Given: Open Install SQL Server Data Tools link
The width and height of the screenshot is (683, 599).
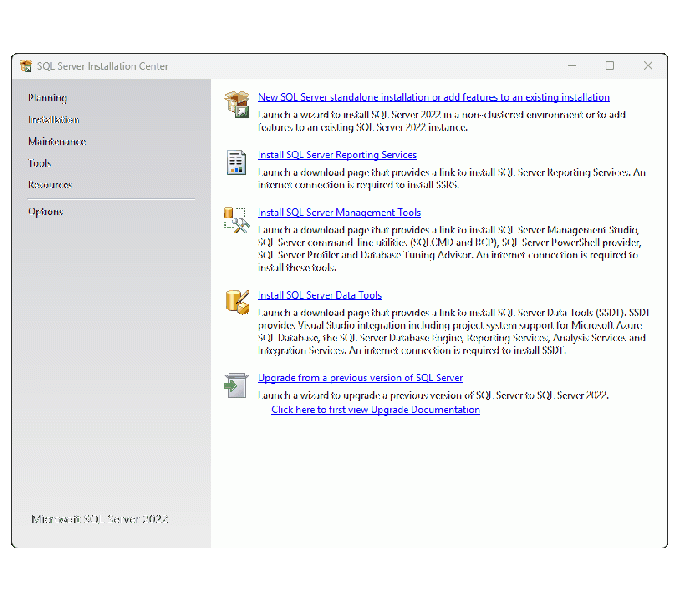Looking at the screenshot, I should pyautogui.click(x=320, y=295).
